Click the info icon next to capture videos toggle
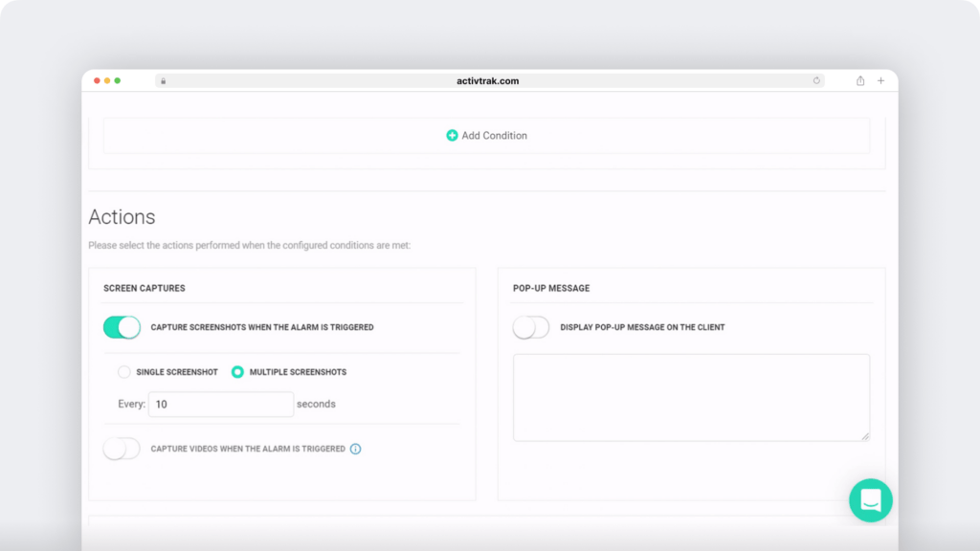This screenshot has width=980, height=551. (355, 448)
